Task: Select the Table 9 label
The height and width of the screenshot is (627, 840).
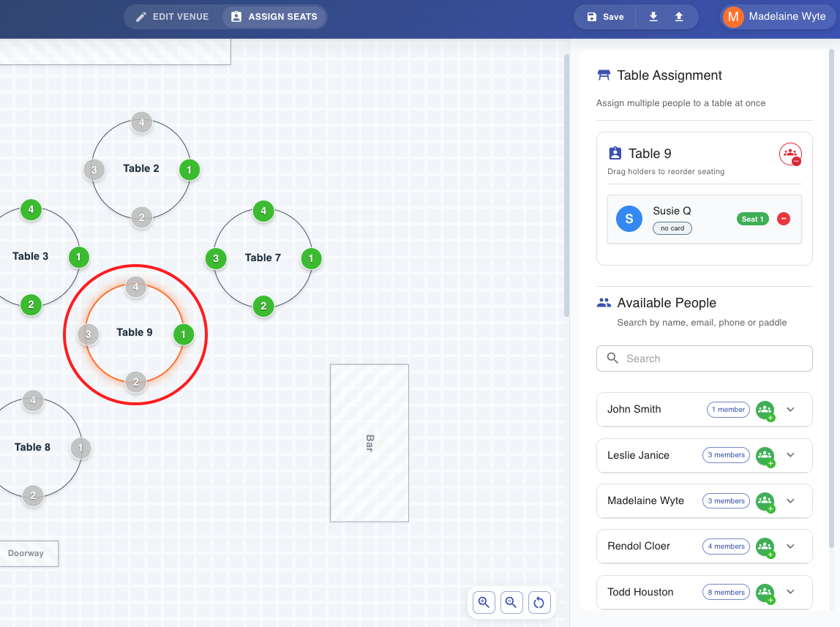Action: [x=135, y=332]
